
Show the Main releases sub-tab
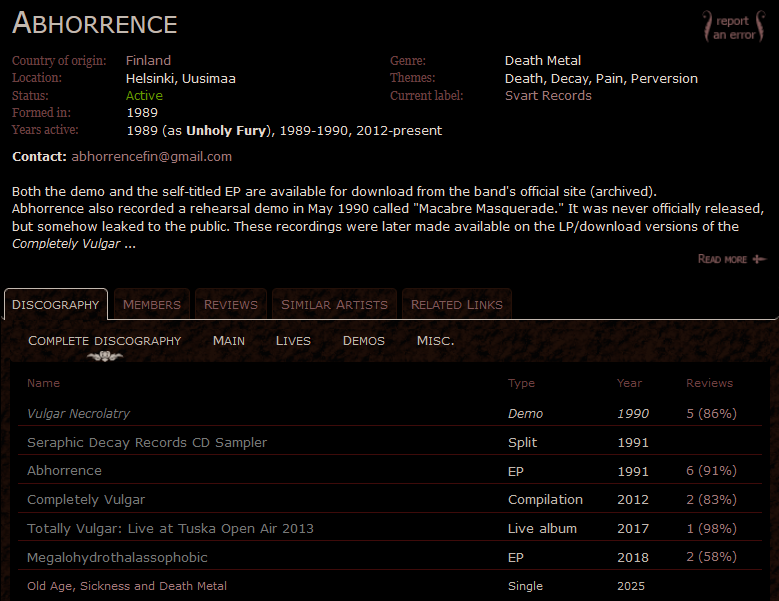(x=229, y=341)
